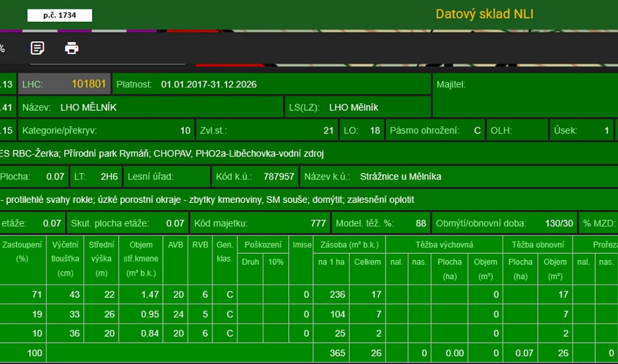Viewport: 618px width, 364px height.
Task: Click the Majitel field
Action: [525, 95]
